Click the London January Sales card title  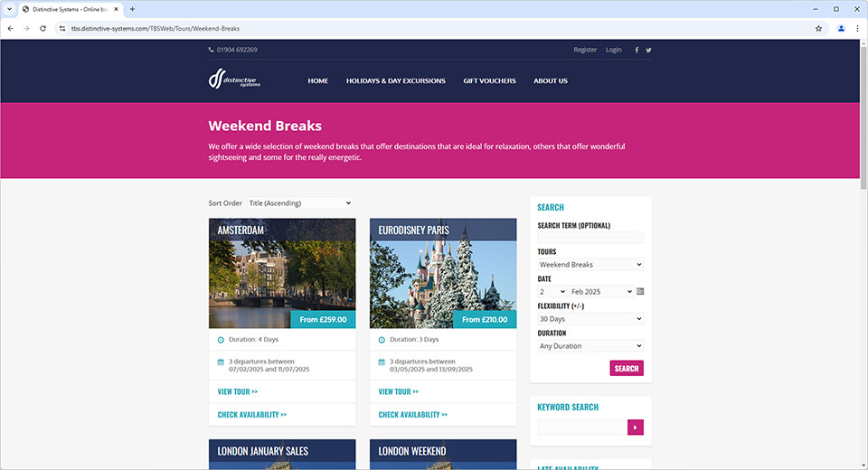pyautogui.click(x=263, y=451)
